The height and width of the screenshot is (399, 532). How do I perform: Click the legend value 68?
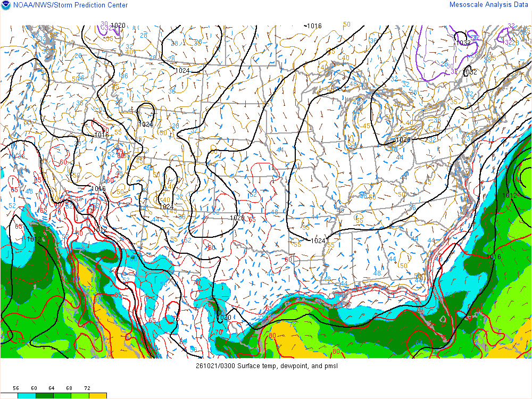click(x=69, y=388)
